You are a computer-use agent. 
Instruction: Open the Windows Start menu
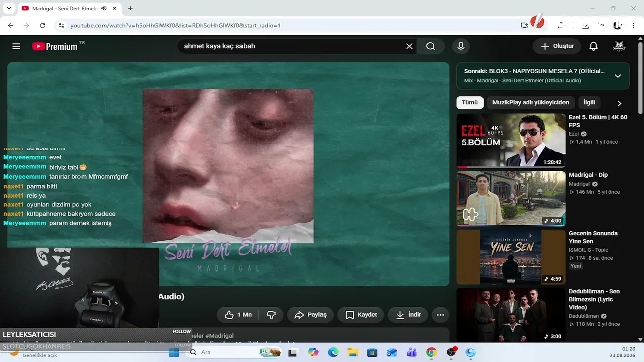tap(174, 352)
